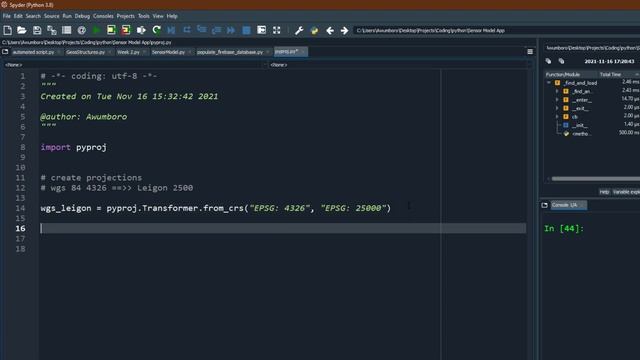Viewport: 640px width, 360px height.
Task: Go back with the left arrow
Action: pyautogui.click(x=330, y=30)
